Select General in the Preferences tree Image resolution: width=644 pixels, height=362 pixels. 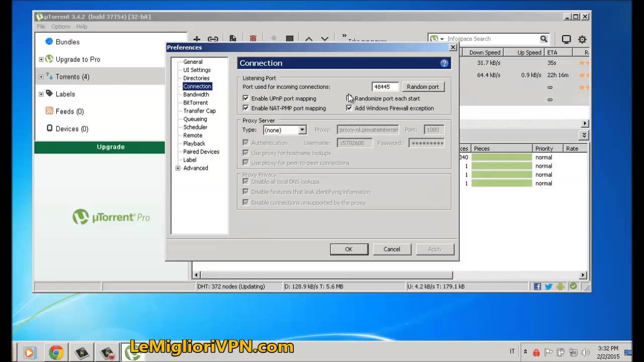tap(193, 62)
